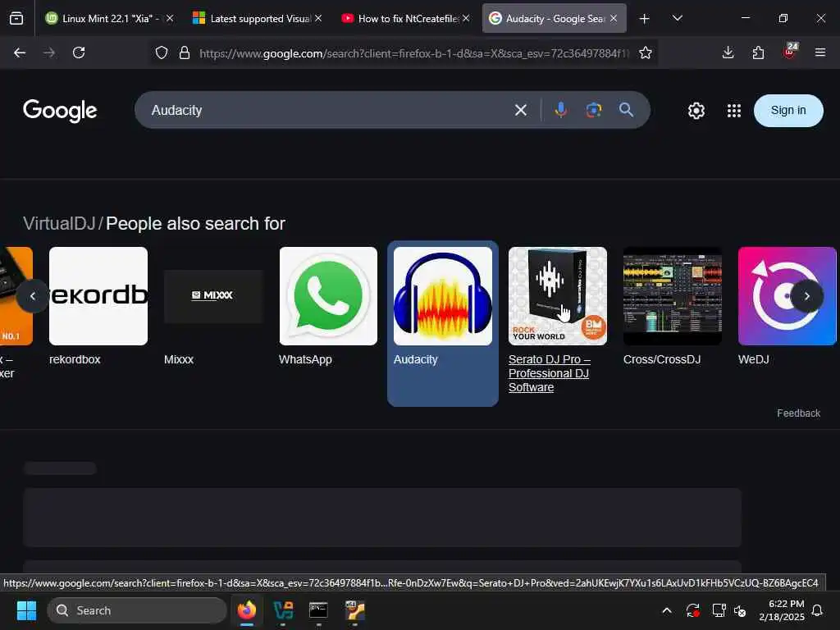Go back to the previous page
This screenshot has height=630, width=840.
click(x=20, y=52)
